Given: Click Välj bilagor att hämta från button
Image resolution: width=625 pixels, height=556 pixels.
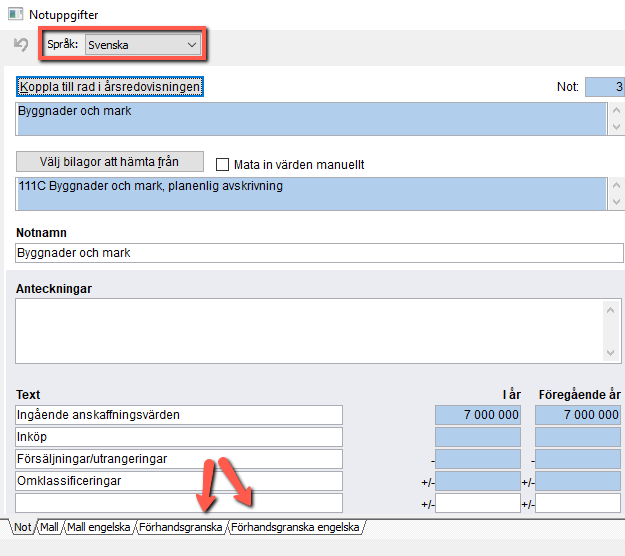Looking at the screenshot, I should coord(110,161).
